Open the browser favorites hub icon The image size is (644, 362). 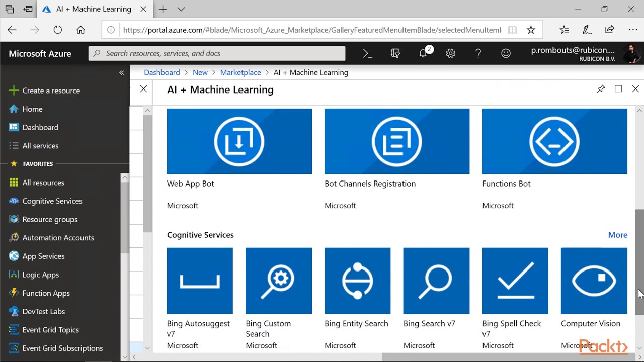[x=564, y=30]
